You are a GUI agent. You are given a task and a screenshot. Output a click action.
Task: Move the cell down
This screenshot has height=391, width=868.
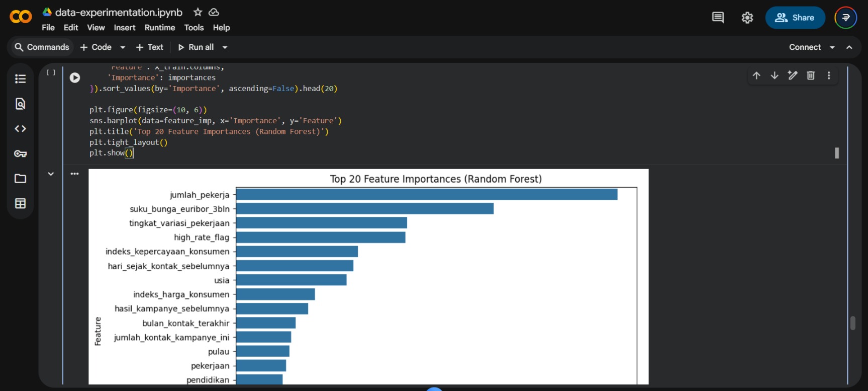click(x=775, y=75)
